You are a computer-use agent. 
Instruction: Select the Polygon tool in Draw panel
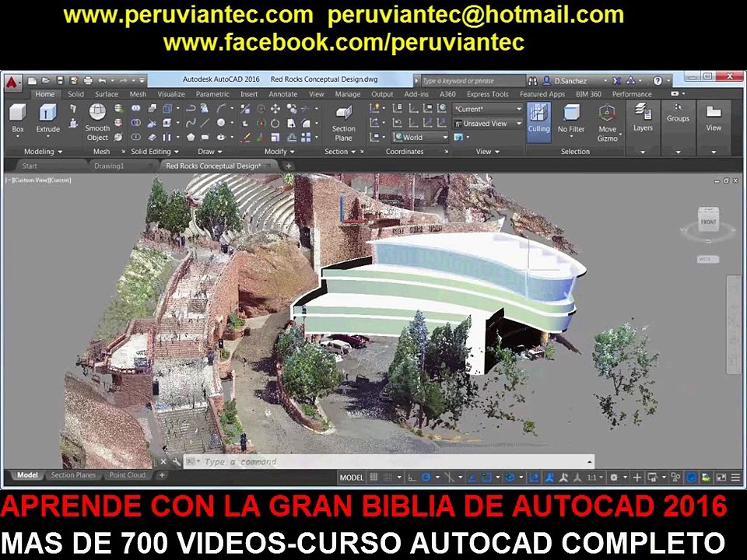click(x=191, y=137)
